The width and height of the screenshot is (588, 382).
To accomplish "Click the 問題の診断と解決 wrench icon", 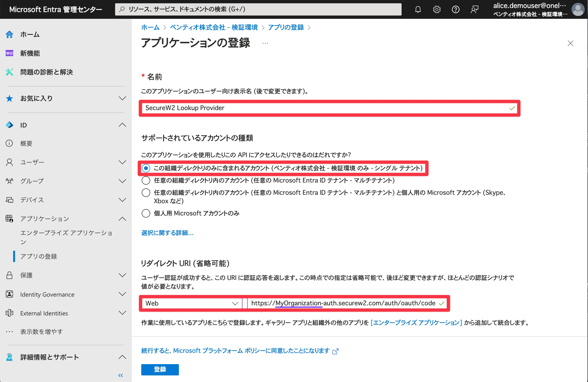I will pos(9,72).
